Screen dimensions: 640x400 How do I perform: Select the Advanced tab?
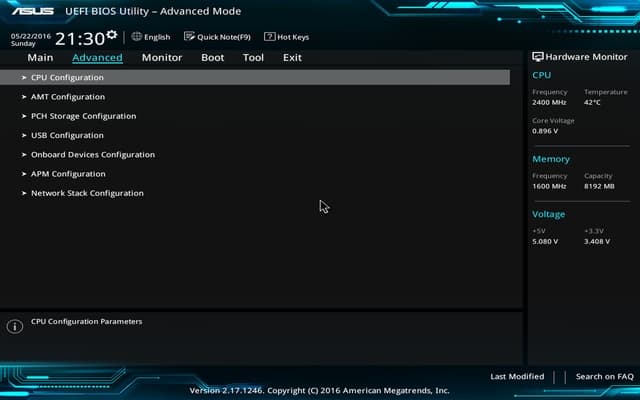coord(97,58)
